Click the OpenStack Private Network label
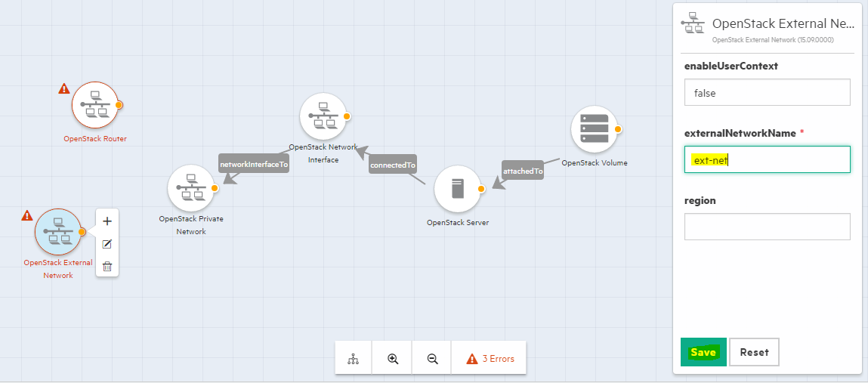 (191, 225)
